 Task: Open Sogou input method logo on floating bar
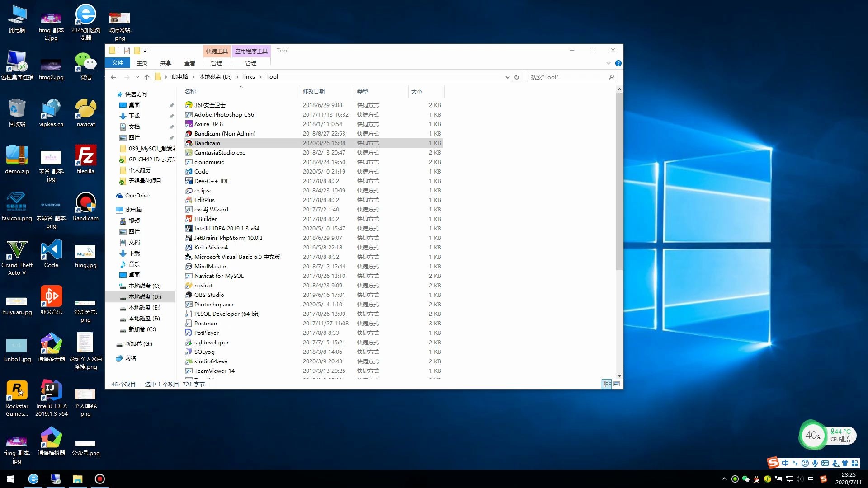pos(773,463)
